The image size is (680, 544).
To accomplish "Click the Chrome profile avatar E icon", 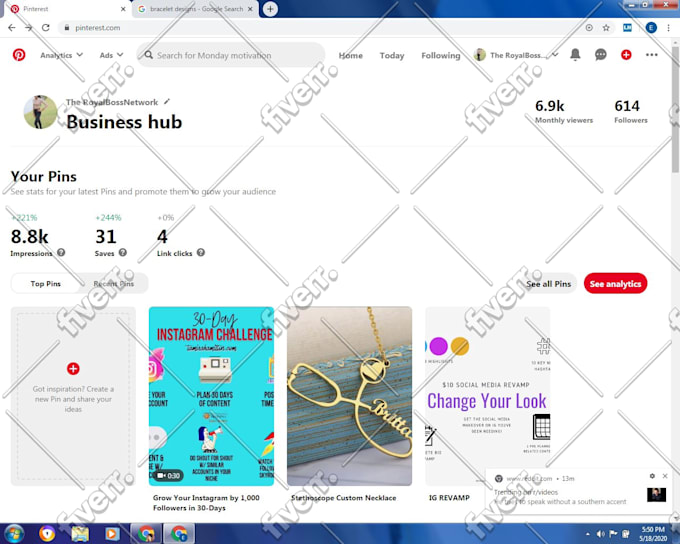I will pos(651,28).
